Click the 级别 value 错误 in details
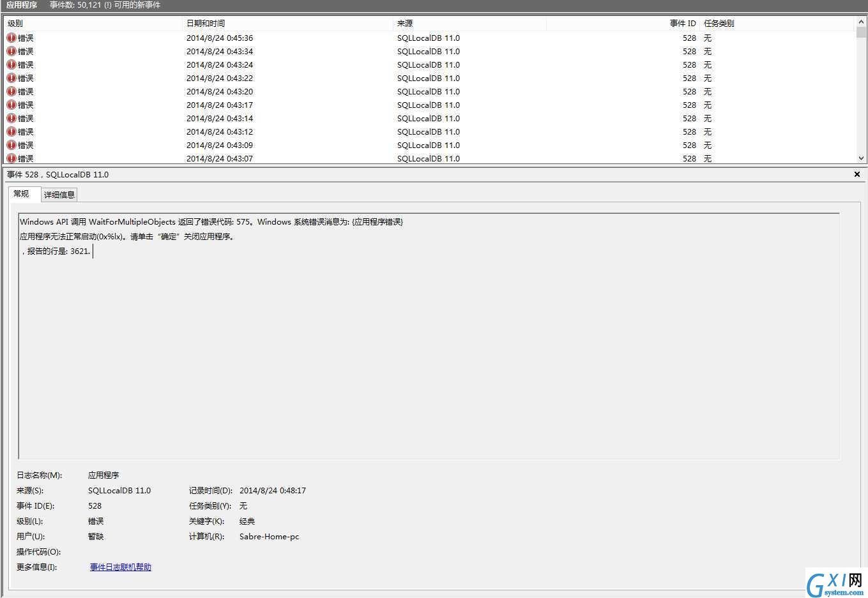868x598 pixels. (96, 521)
